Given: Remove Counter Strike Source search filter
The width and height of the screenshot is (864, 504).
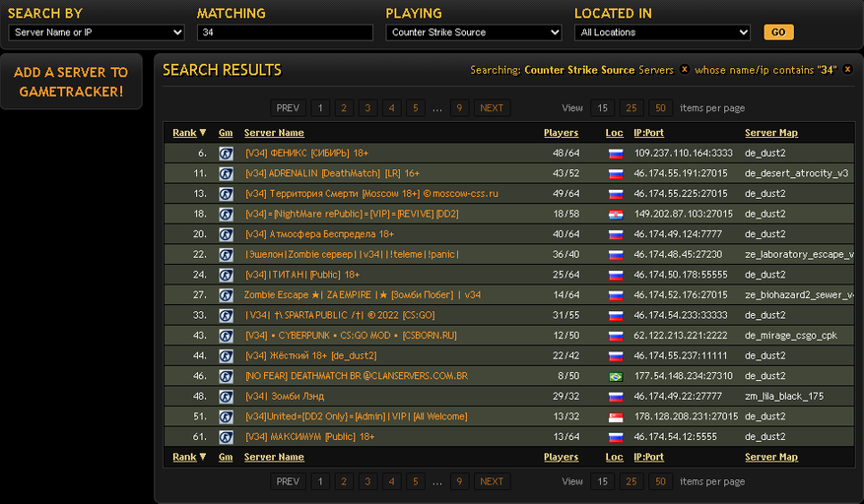Looking at the screenshot, I should (685, 70).
